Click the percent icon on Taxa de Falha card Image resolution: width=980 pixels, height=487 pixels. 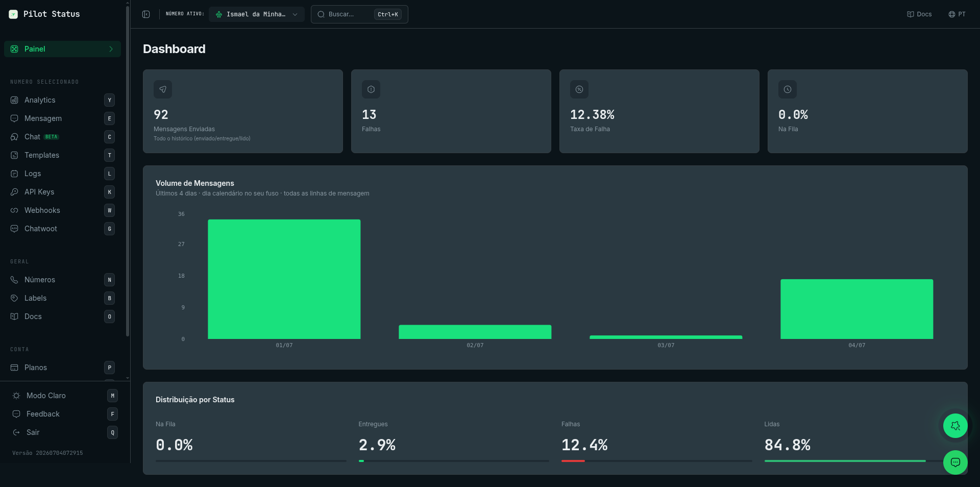pos(579,89)
